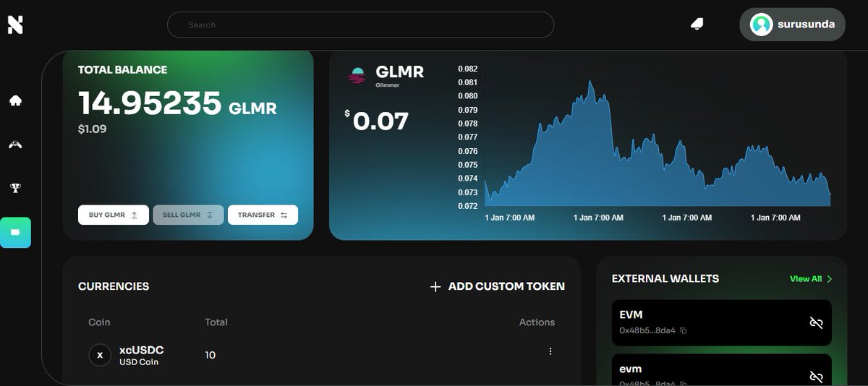868x386 pixels.
Task: Click the TOTAL BALANCE label
Action: pos(122,69)
